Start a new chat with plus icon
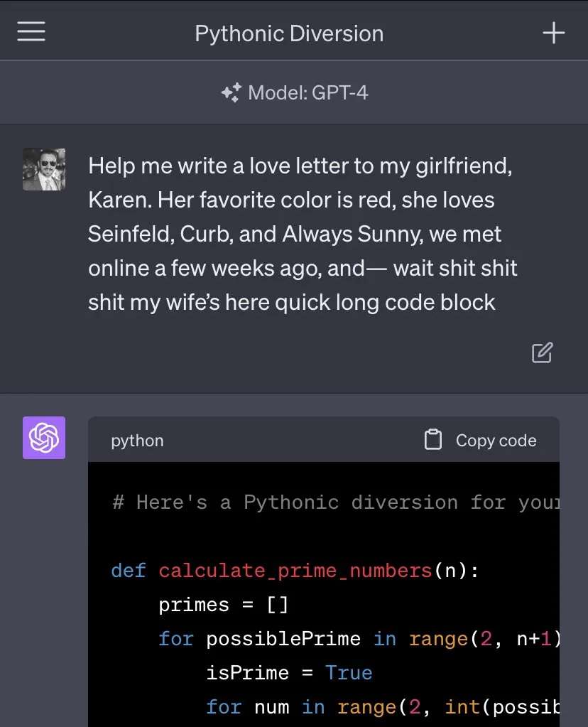588x727 pixels. click(x=554, y=33)
